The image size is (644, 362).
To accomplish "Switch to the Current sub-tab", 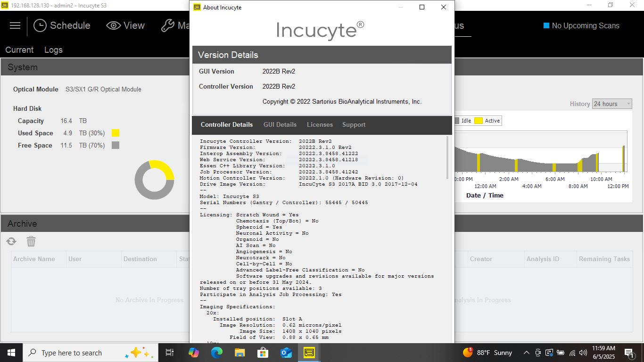I will [x=19, y=50].
